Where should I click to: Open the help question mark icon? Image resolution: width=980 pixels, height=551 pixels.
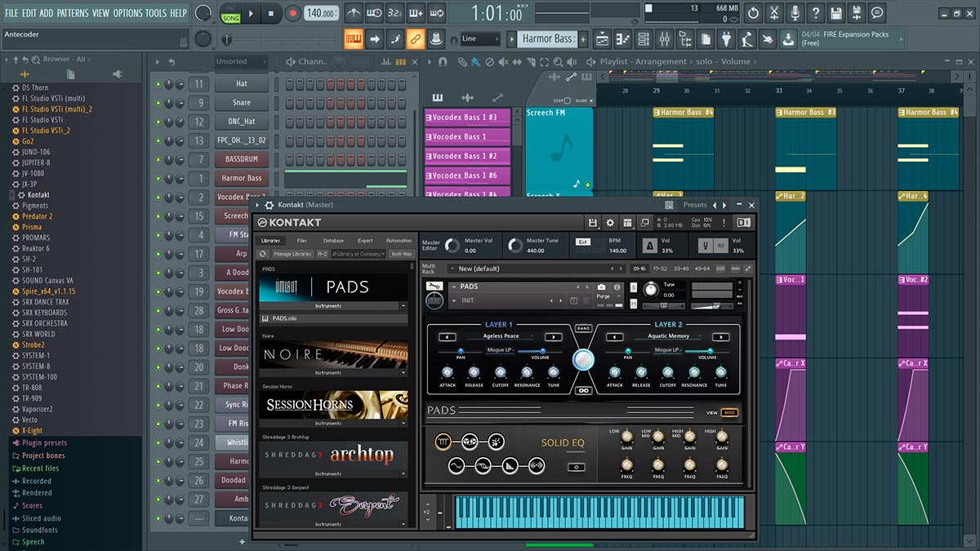coord(815,13)
